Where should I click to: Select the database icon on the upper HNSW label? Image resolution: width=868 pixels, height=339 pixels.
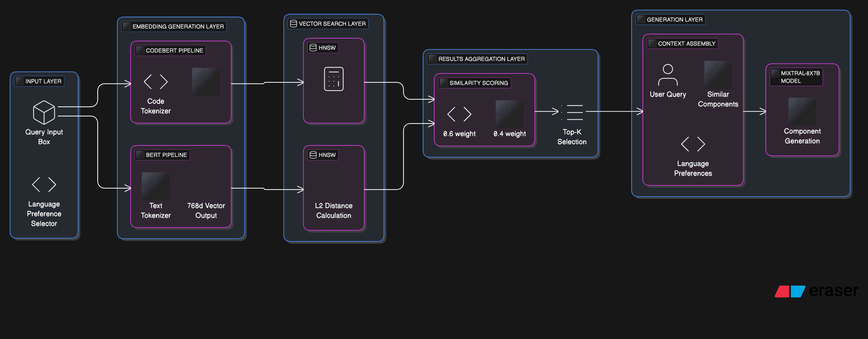coord(313,48)
